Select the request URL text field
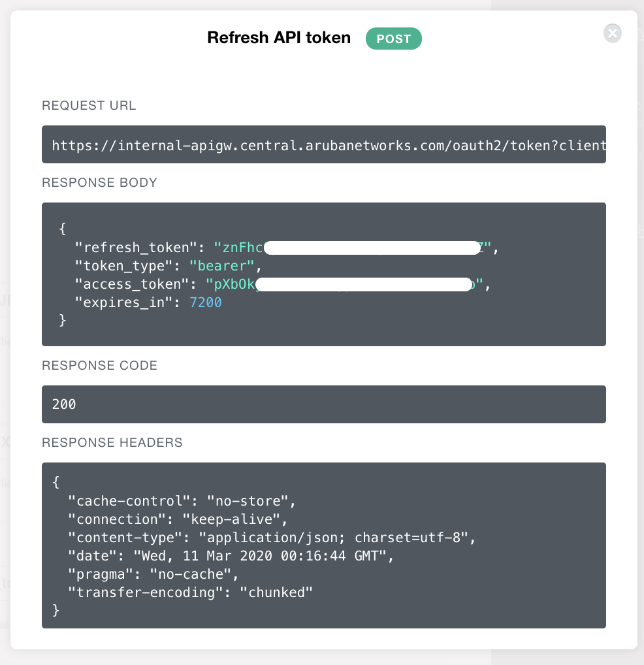This screenshot has height=665, width=644. (x=323, y=144)
